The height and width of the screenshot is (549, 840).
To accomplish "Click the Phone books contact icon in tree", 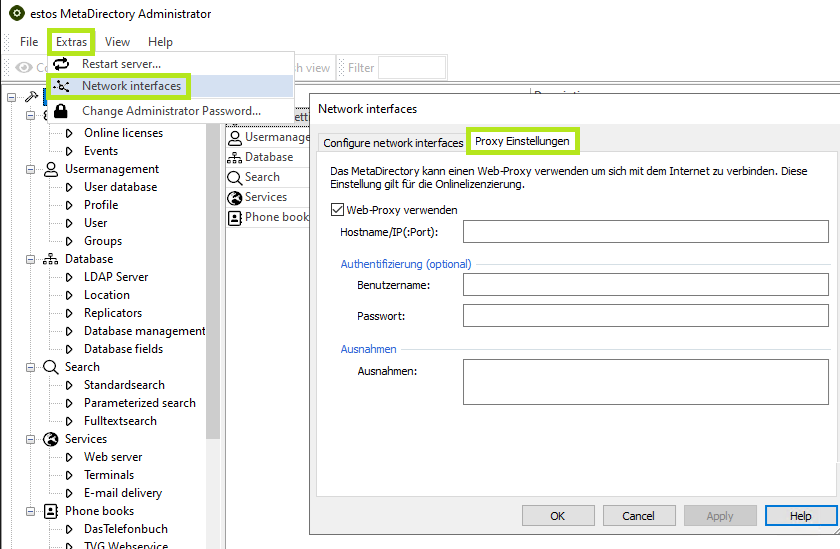I will pyautogui.click(x=51, y=511).
